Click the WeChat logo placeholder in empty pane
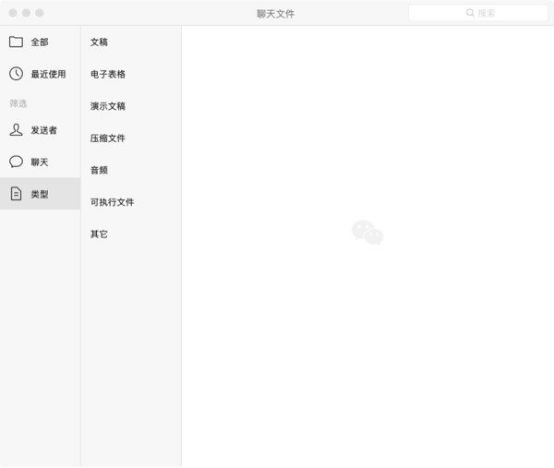The image size is (554, 468). (x=367, y=232)
